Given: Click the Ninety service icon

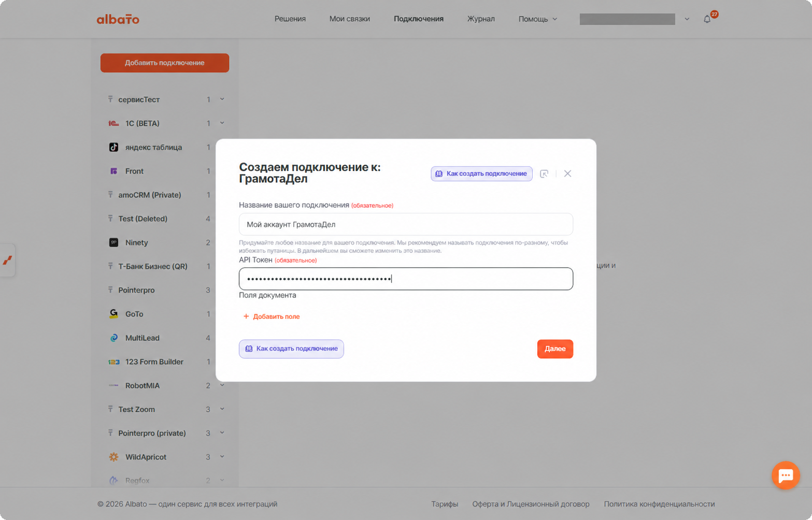Looking at the screenshot, I should pos(113,242).
